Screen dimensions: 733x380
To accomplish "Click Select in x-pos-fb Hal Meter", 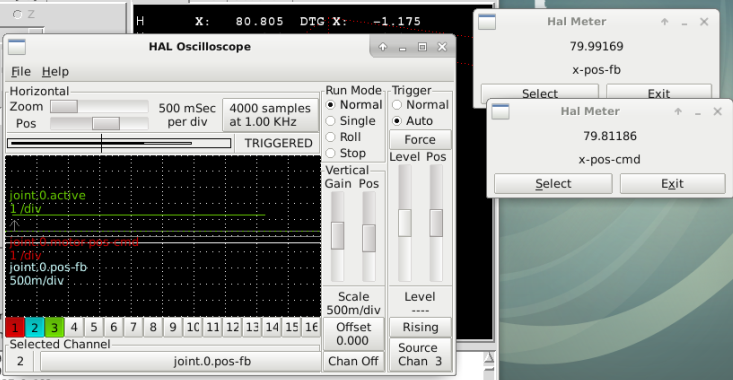I will [x=539, y=93].
